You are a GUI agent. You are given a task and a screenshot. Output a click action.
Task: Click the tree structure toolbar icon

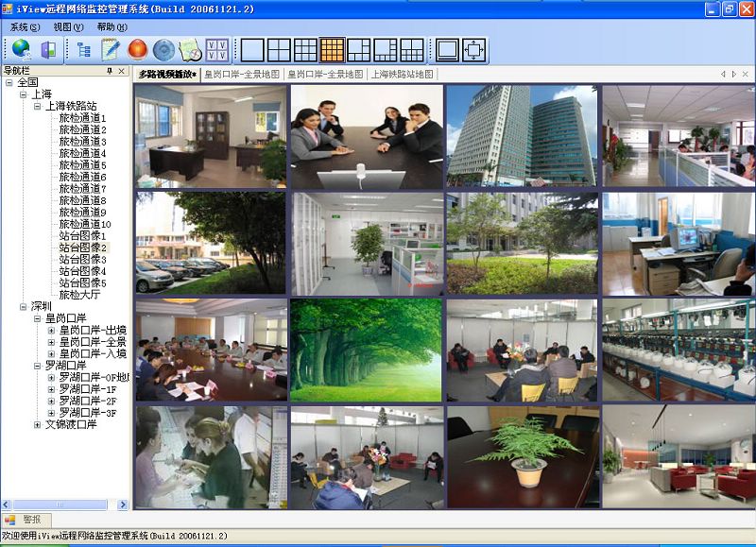(84, 50)
